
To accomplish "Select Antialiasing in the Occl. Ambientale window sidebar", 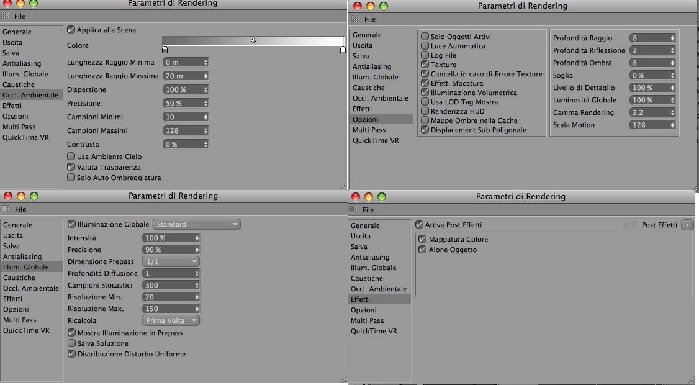I will tap(21, 63).
